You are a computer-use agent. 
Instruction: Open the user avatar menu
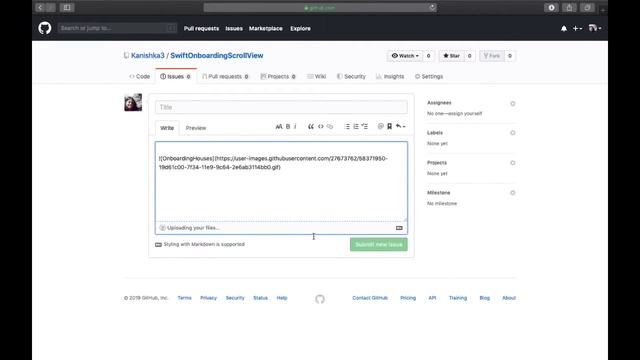pyautogui.click(x=595, y=28)
